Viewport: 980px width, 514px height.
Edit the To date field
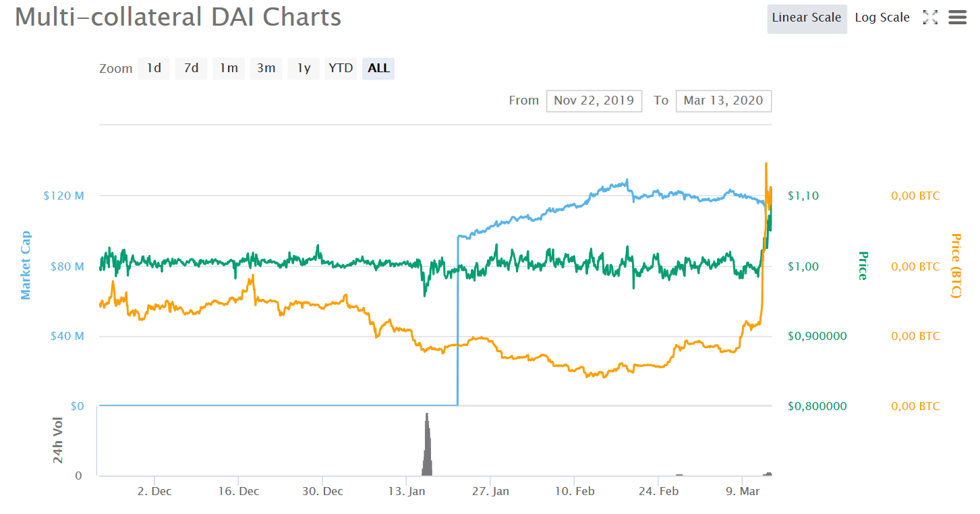click(723, 101)
